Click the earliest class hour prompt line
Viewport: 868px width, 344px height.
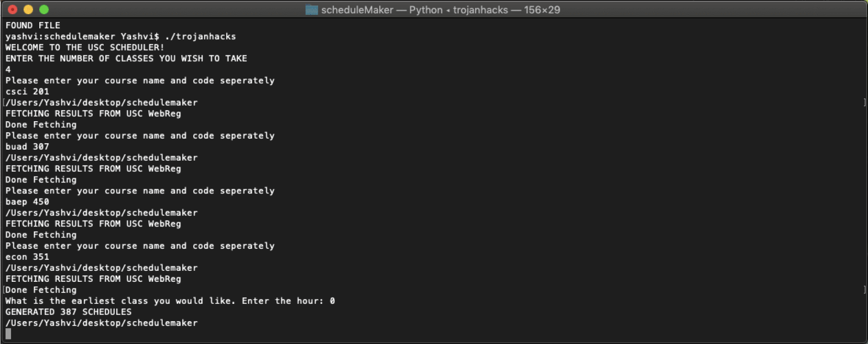click(170, 301)
